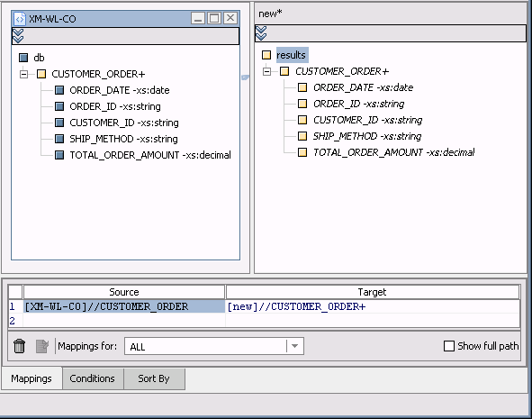Screen dimensions: 532x419
Task: Click the edit mapping document icon
Action: [42, 346]
